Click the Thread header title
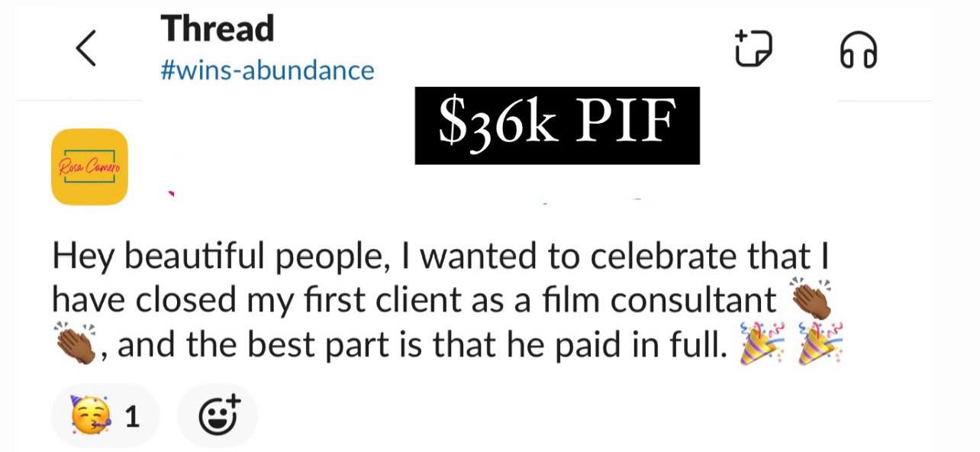 click(217, 29)
